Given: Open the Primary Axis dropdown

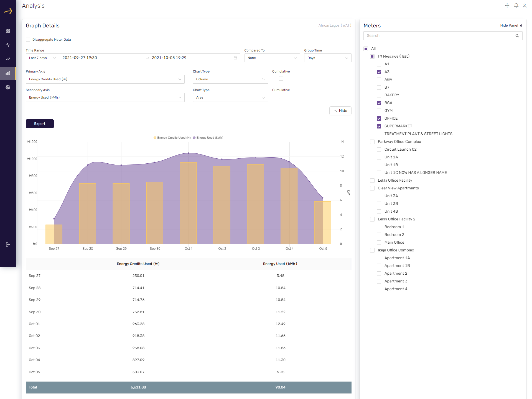Looking at the screenshot, I should click(105, 79).
